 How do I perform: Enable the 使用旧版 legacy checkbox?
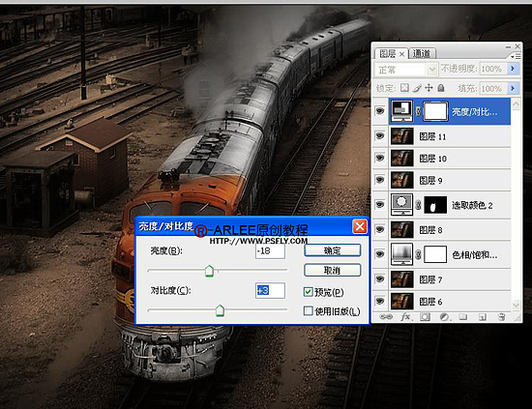point(308,310)
